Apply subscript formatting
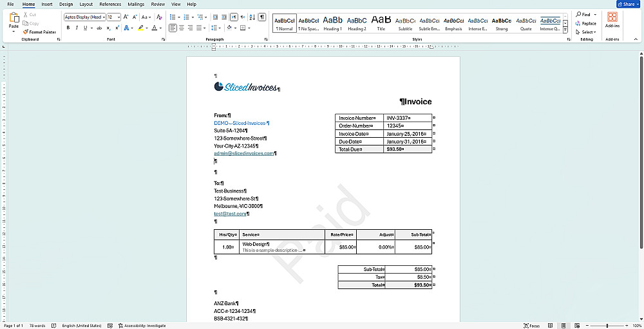644x329 pixels. click(x=108, y=28)
